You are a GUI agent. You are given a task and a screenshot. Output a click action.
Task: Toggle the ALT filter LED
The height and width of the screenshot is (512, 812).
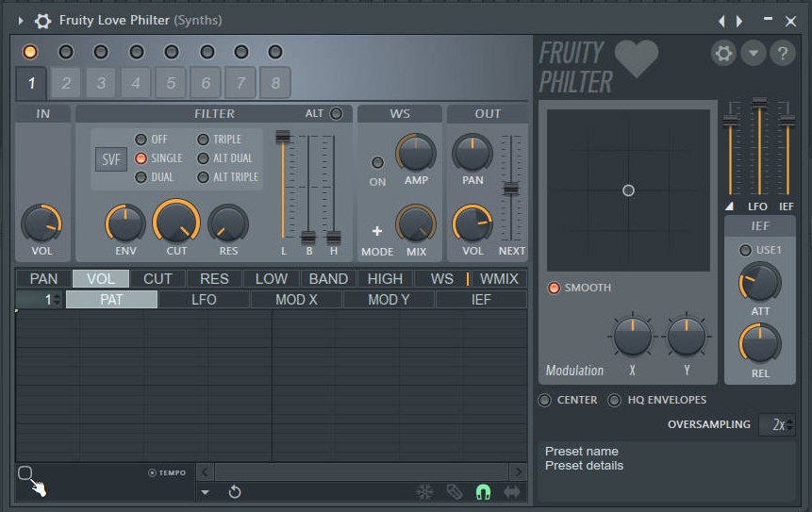coord(336,113)
